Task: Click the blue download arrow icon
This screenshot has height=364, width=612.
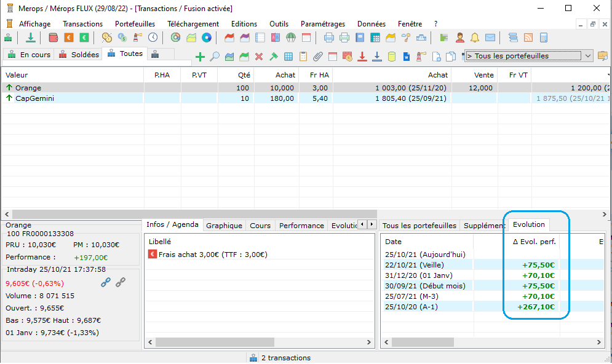Action: [376, 57]
